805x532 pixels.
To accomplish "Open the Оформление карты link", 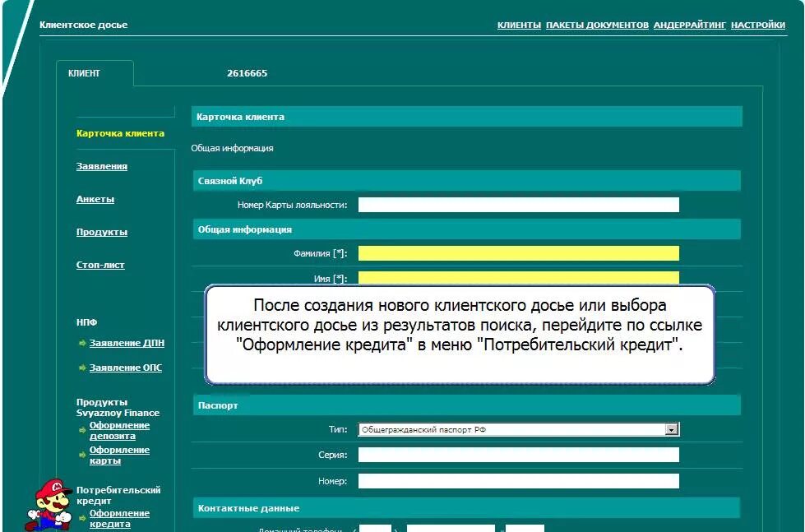I will click(x=119, y=455).
